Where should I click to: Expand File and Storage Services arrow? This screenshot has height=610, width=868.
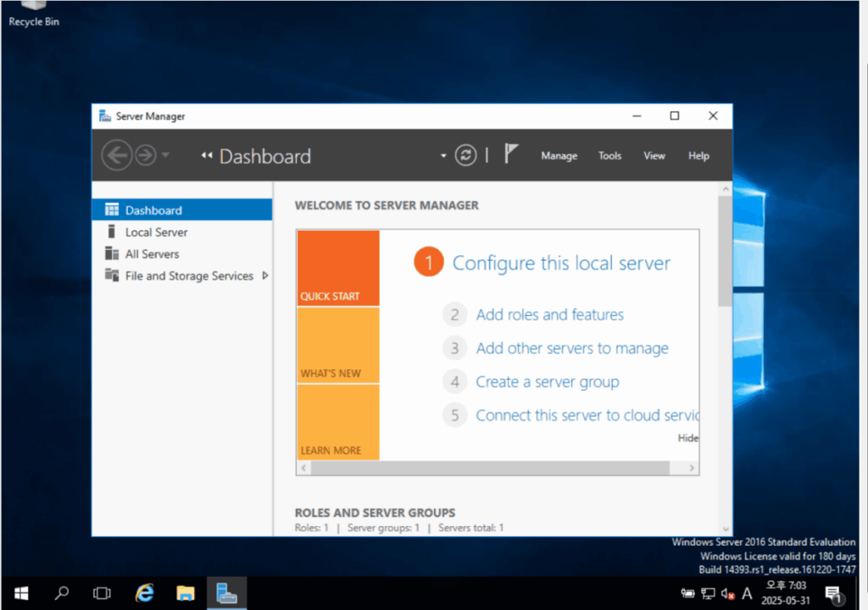pos(265,275)
